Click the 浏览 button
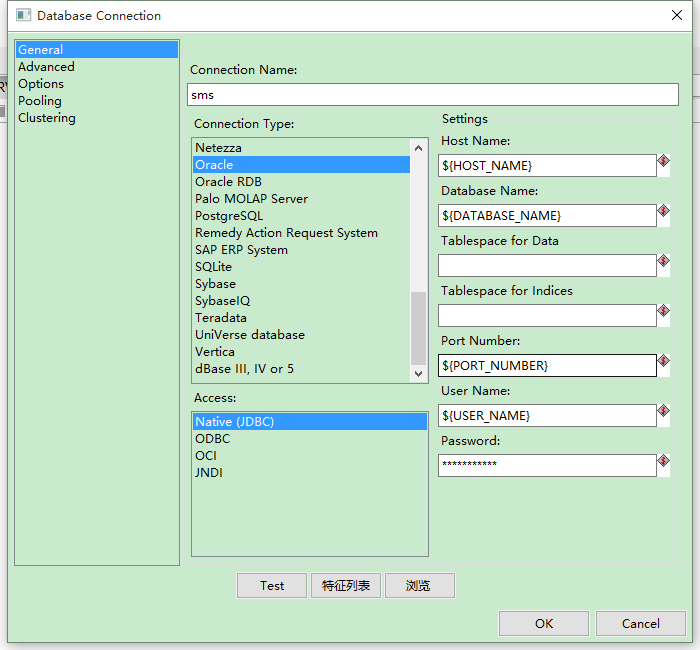700x650 pixels. [420, 585]
